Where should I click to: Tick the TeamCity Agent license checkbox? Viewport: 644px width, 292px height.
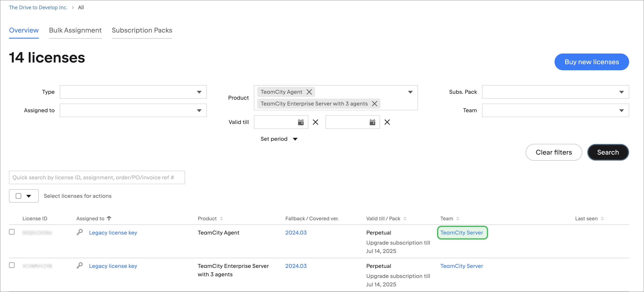12,232
